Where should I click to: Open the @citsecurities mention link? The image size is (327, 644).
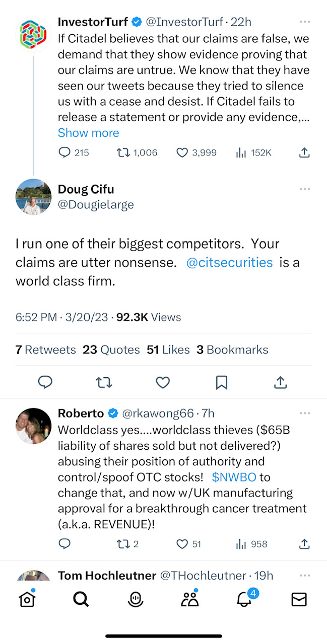coord(229,263)
